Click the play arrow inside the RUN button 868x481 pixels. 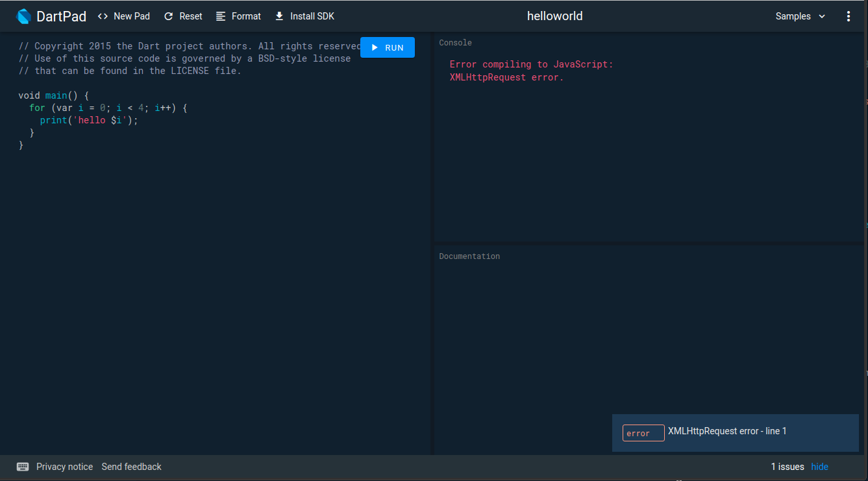coord(375,47)
